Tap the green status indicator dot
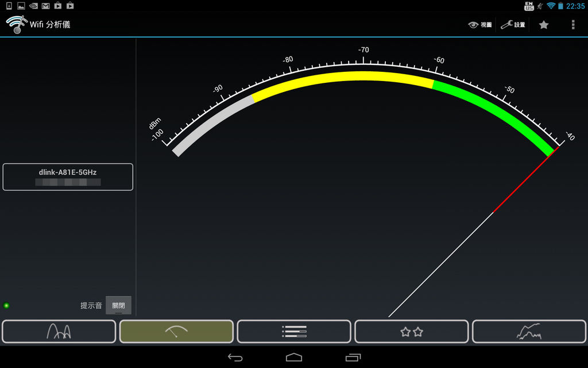Viewport: 588px width, 368px height. point(6,306)
